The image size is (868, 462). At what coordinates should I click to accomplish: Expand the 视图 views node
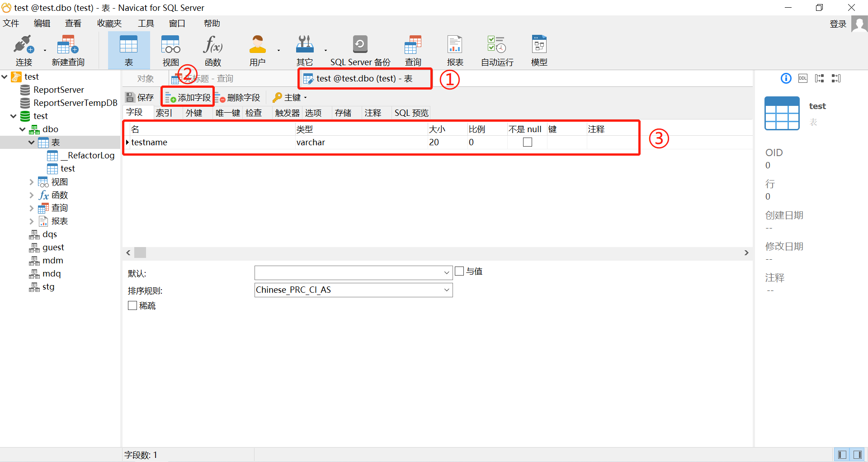[32, 182]
